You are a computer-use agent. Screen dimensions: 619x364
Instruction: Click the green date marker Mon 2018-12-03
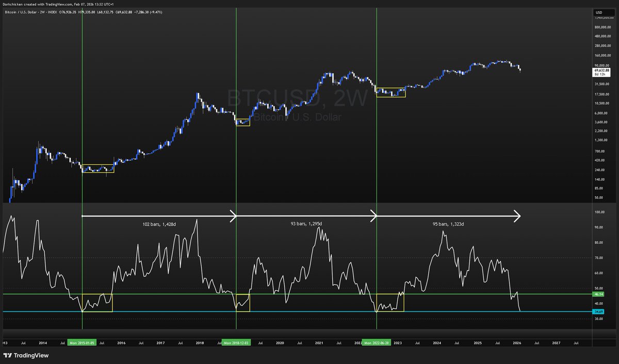(236, 342)
